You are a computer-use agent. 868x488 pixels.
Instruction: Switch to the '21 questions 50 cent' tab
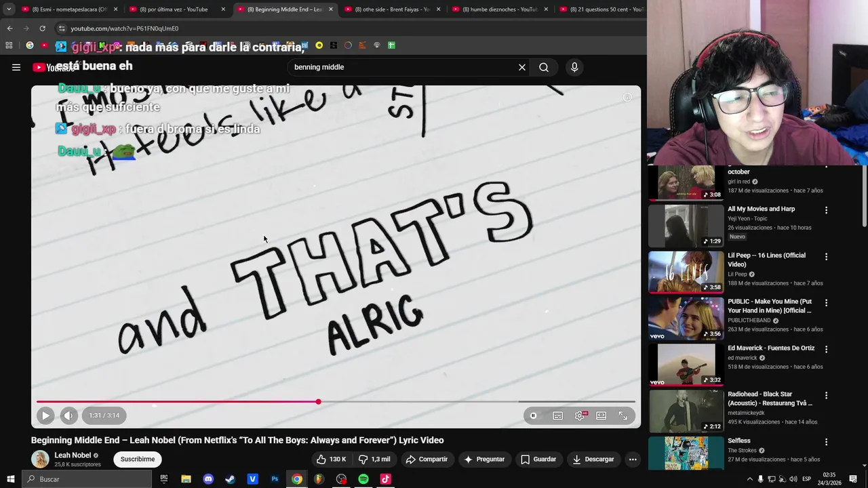pyautogui.click(x=602, y=9)
